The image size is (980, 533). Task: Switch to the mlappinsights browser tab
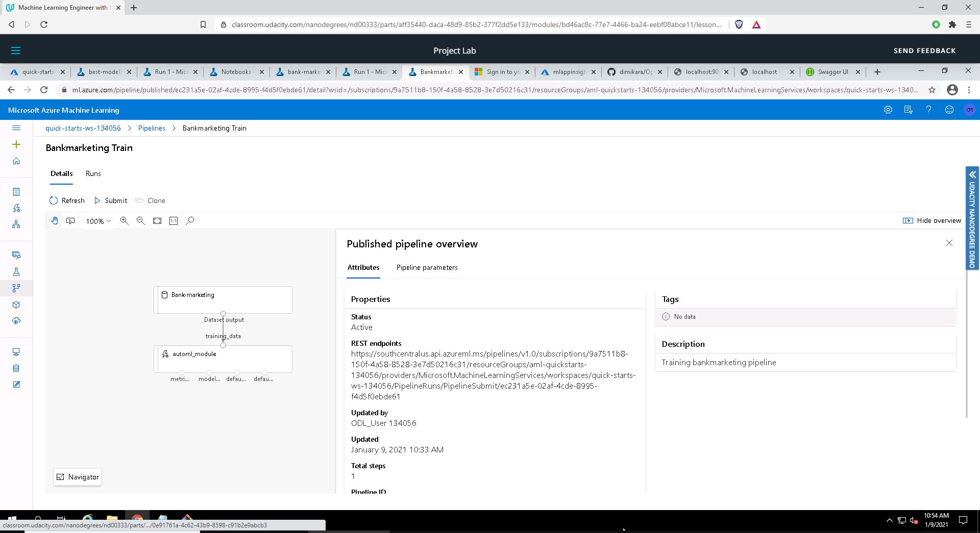pyautogui.click(x=568, y=72)
